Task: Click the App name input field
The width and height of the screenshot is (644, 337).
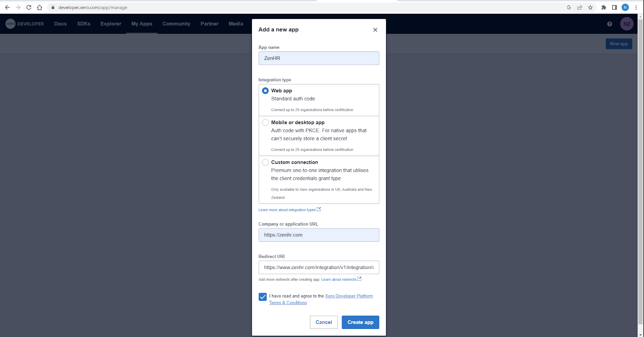Action: (319, 58)
